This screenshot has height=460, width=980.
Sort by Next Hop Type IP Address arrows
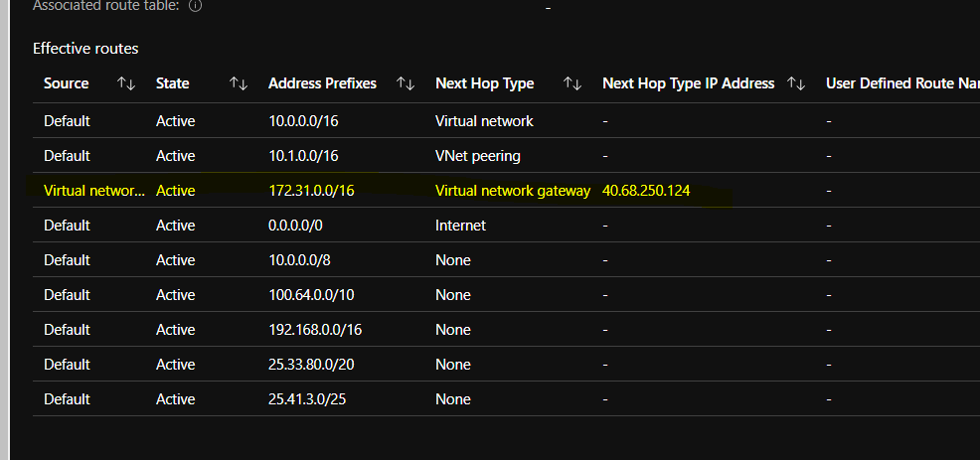pyautogui.click(x=795, y=83)
